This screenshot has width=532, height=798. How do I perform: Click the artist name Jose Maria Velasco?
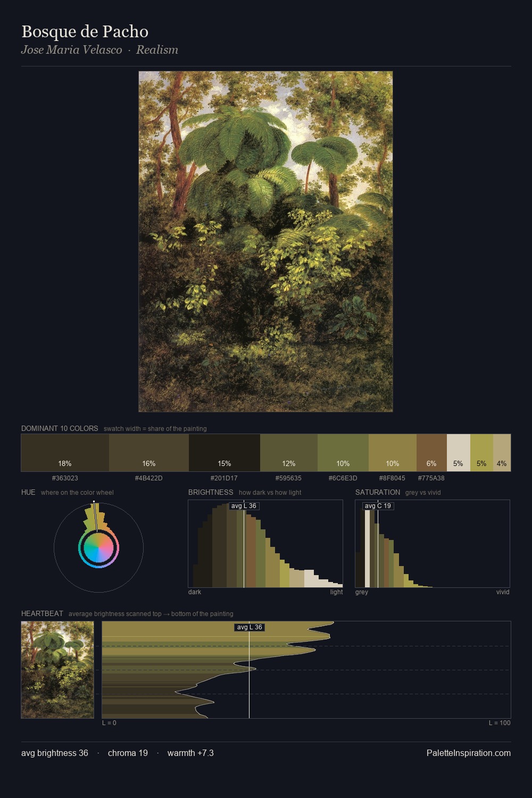[x=71, y=49]
